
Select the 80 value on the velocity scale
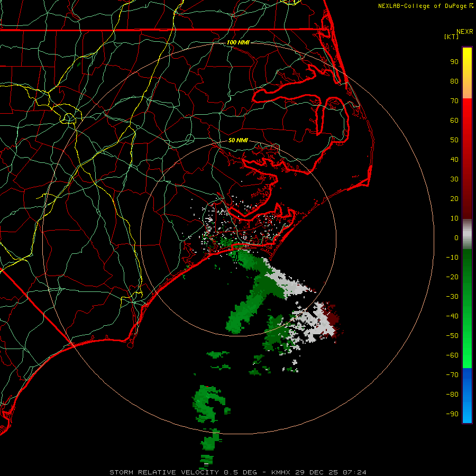[x=454, y=81]
